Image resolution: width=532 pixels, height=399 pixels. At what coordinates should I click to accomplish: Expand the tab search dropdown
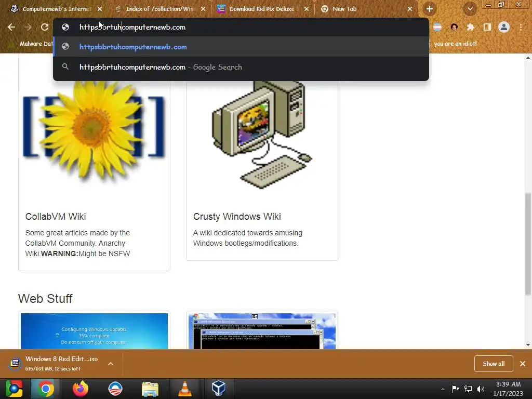pos(470,9)
